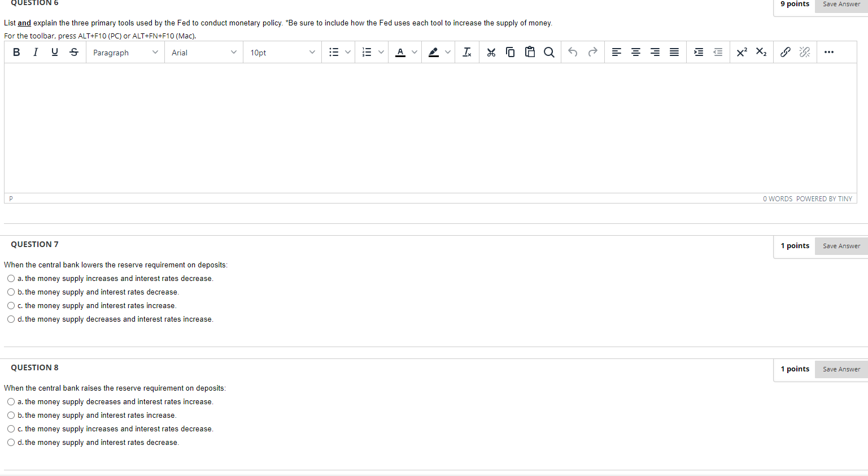Clear formatting from selected text
The height and width of the screenshot is (476, 868).
pos(467,53)
